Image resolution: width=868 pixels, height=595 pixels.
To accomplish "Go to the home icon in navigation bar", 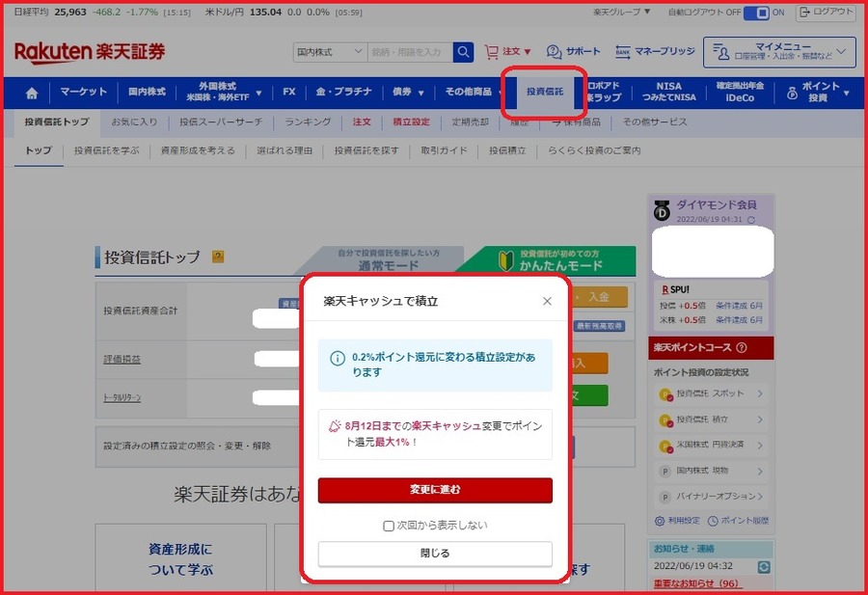I will coord(32,93).
